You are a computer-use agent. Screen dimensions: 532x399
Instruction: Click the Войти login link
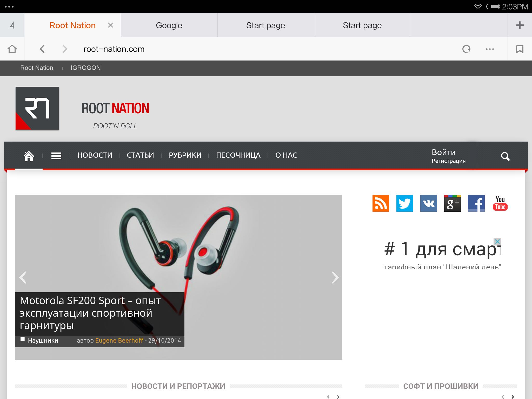click(x=444, y=152)
